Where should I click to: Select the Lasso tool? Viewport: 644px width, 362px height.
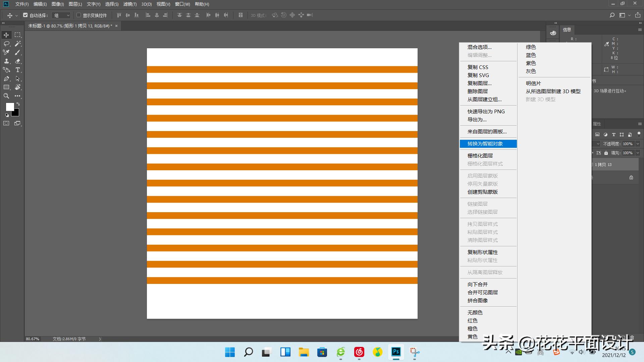[x=6, y=44]
